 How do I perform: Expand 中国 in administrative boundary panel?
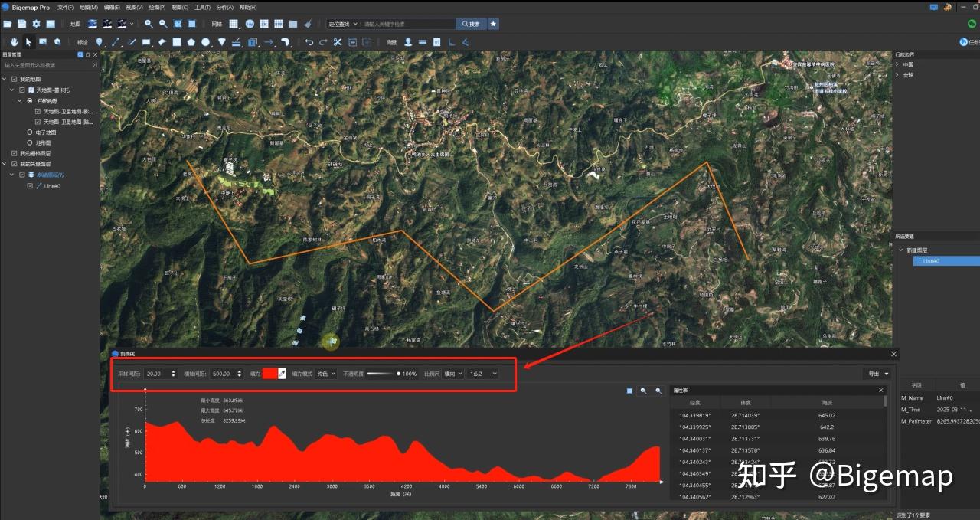coord(898,64)
